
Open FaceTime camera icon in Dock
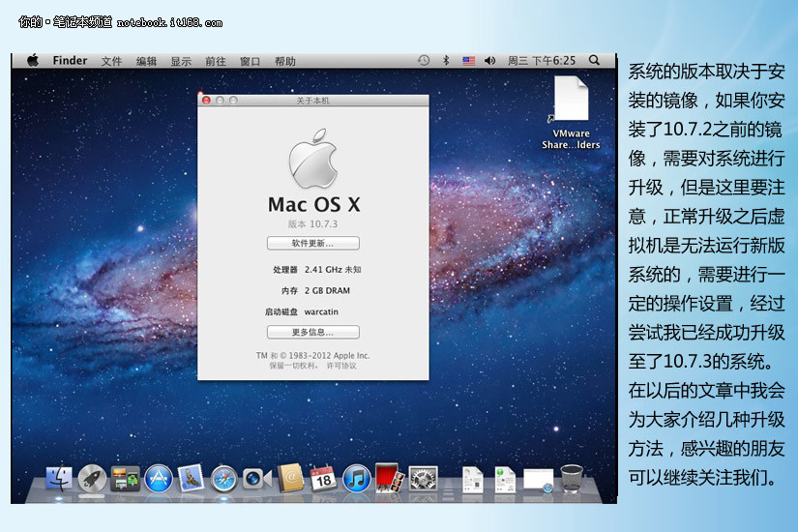pos(256,479)
